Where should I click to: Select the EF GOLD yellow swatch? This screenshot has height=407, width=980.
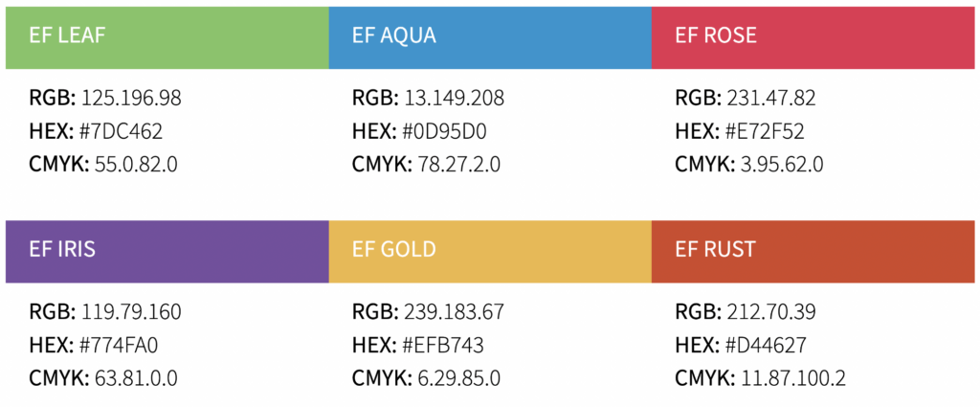pyautogui.click(x=490, y=251)
